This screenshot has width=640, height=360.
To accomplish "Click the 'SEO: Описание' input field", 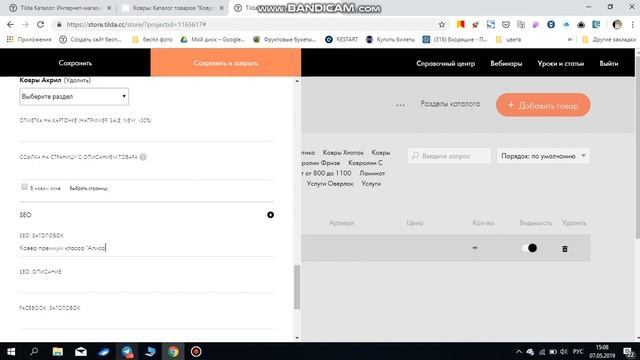I will click(x=146, y=284).
